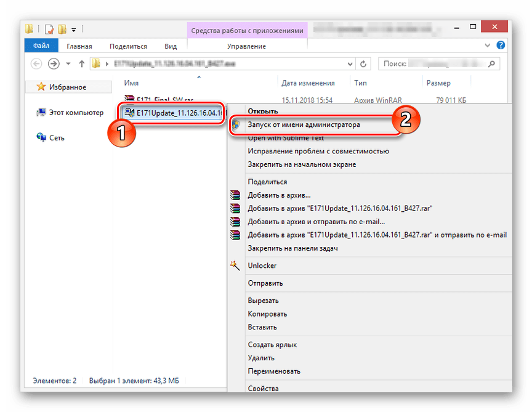Viewport: 532px width, 412px height.
Task: Choose Поделиться in the context menu
Action: click(267, 182)
